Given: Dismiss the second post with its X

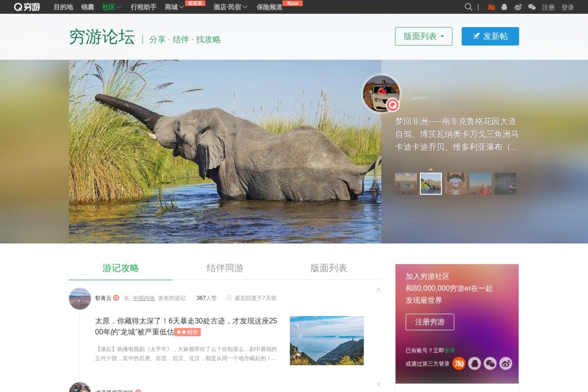Looking at the screenshot, I should [378, 384].
